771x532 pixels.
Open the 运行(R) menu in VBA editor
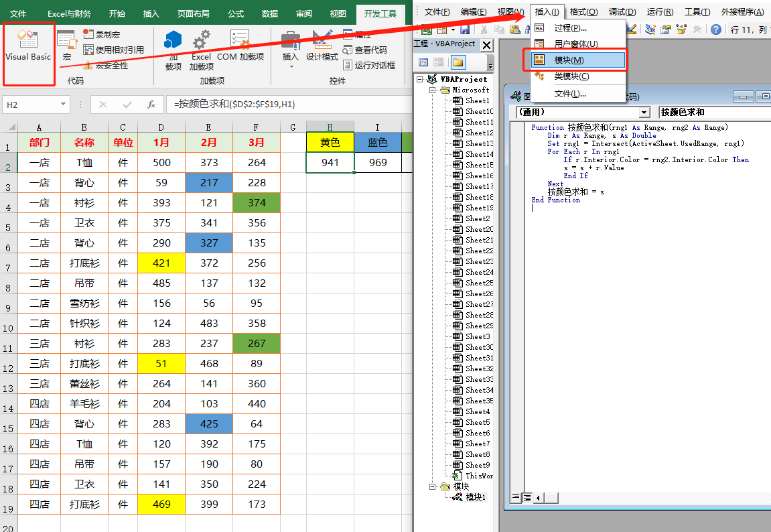click(x=660, y=12)
